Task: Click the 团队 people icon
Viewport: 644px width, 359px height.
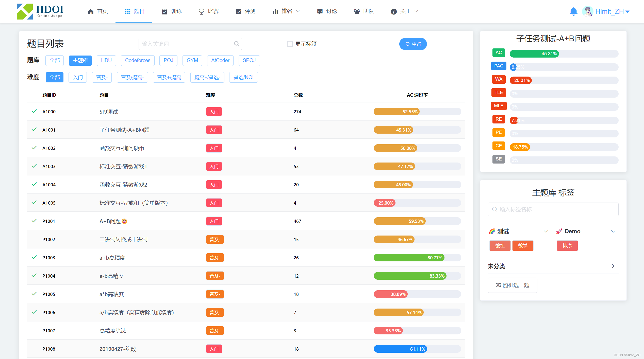Action: [356, 11]
